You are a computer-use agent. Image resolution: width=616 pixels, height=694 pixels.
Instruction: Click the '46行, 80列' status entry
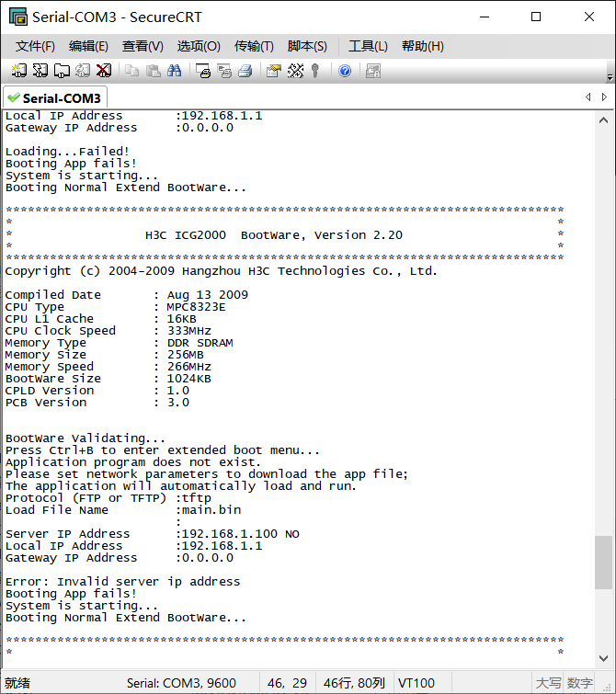tap(354, 683)
